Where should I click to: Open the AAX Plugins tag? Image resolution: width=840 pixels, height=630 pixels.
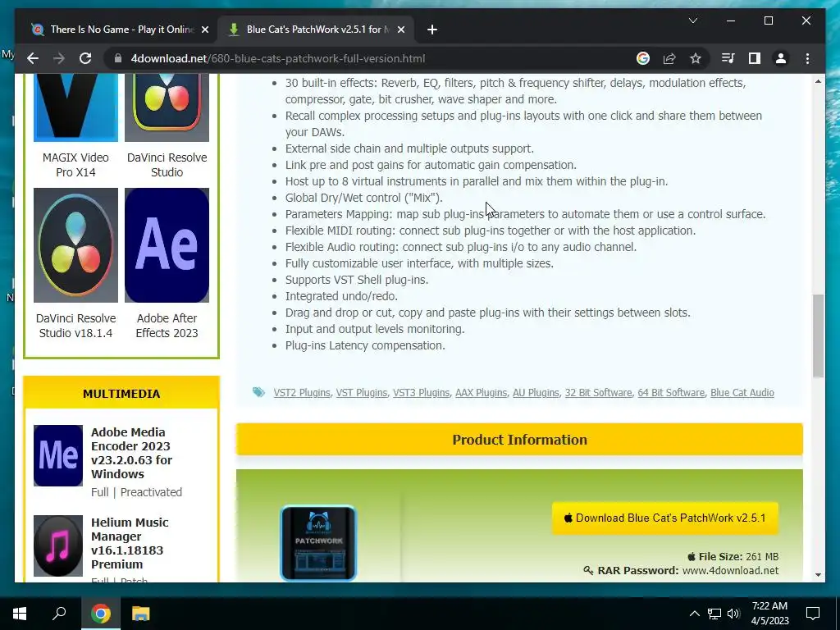click(x=481, y=393)
